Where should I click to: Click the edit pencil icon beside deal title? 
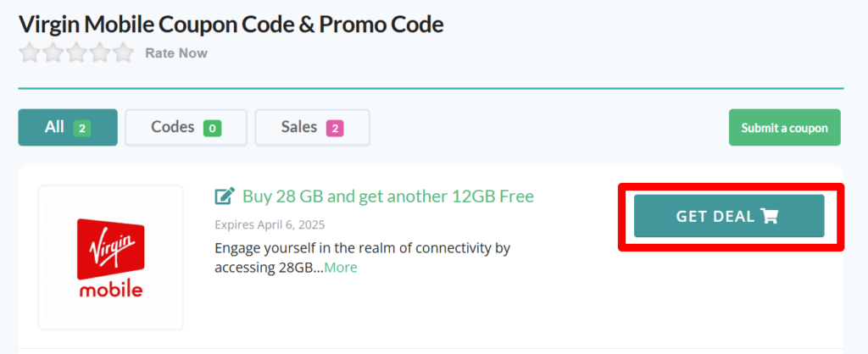click(x=225, y=196)
